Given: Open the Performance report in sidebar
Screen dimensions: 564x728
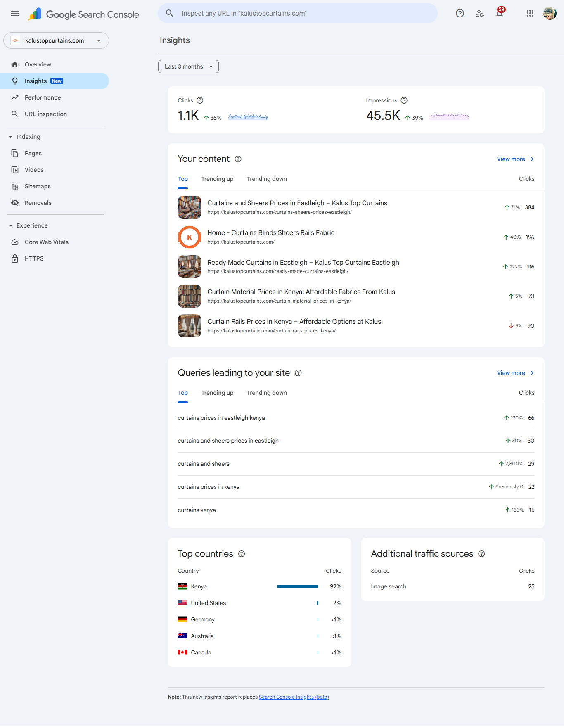Looking at the screenshot, I should point(55,97).
